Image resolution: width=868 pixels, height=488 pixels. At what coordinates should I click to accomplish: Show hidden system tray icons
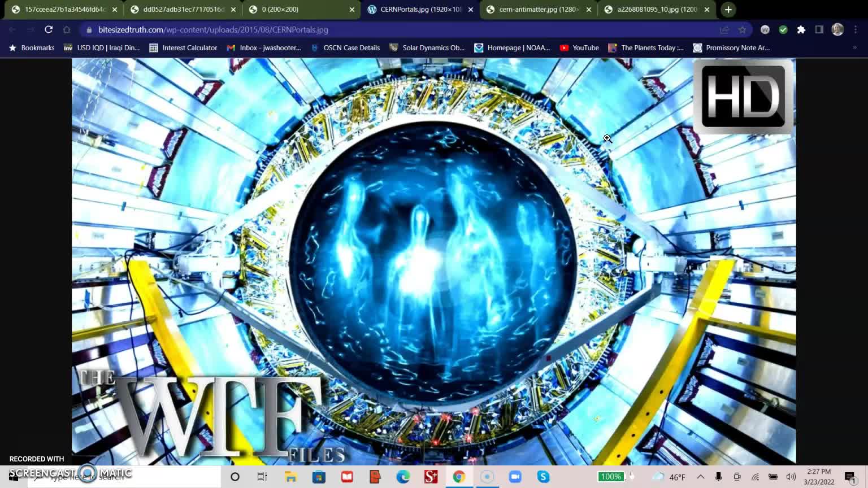[x=701, y=477]
